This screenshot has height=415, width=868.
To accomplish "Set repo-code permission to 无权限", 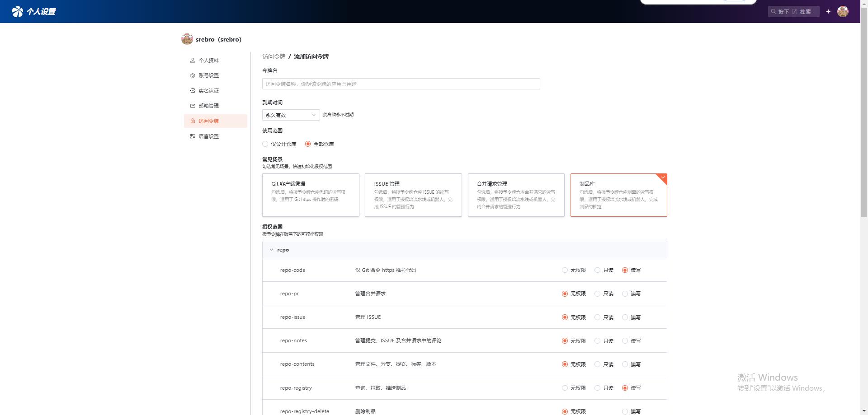I will coord(565,270).
